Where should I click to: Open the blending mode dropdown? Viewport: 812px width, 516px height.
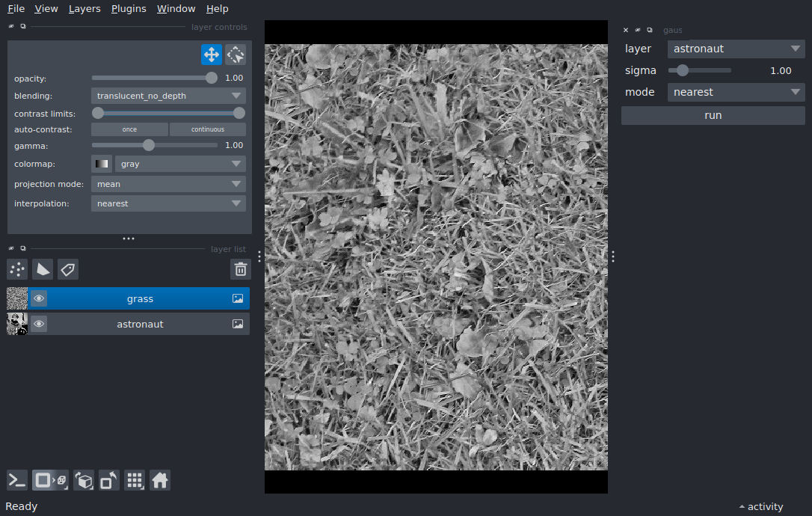point(168,96)
